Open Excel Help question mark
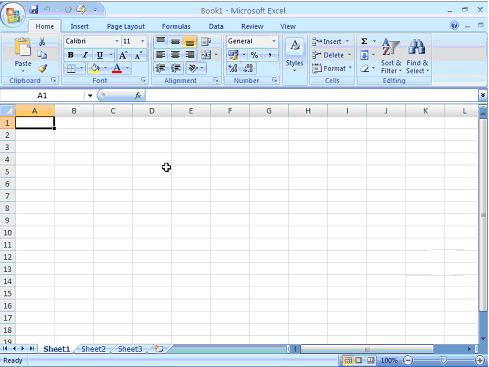Screen dimensions: 489x367 coord(454,26)
